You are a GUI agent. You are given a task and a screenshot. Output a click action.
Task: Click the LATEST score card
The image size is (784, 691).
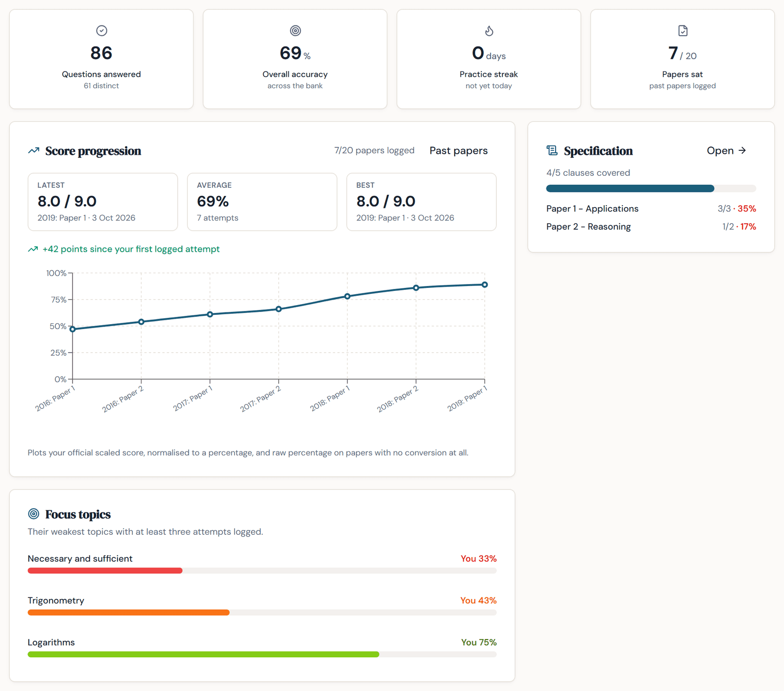tap(103, 202)
